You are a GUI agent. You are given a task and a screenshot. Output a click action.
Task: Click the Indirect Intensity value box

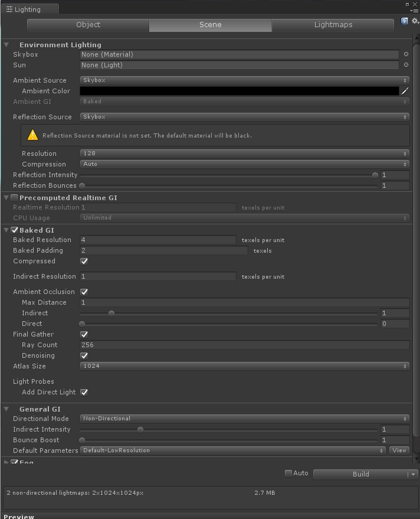pyautogui.click(x=395, y=429)
